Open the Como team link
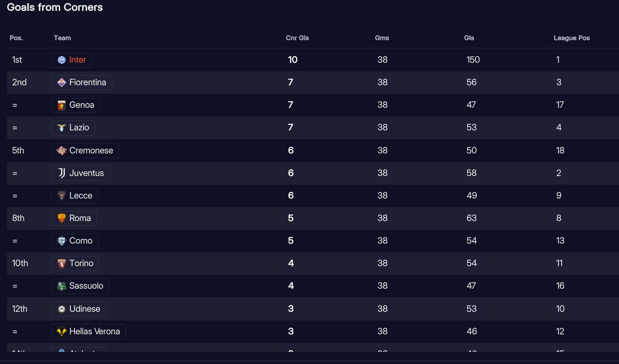Screen dimensions: 619x364 tap(80, 241)
